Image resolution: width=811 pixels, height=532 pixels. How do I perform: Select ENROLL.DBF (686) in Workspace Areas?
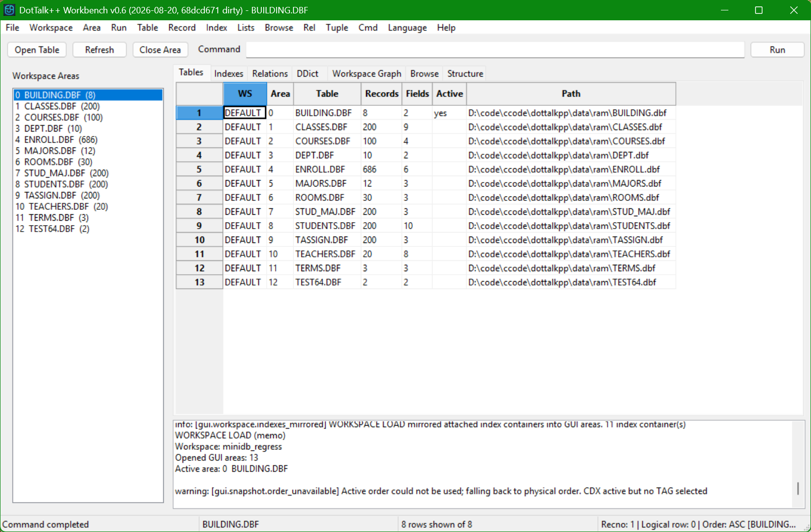point(88,140)
